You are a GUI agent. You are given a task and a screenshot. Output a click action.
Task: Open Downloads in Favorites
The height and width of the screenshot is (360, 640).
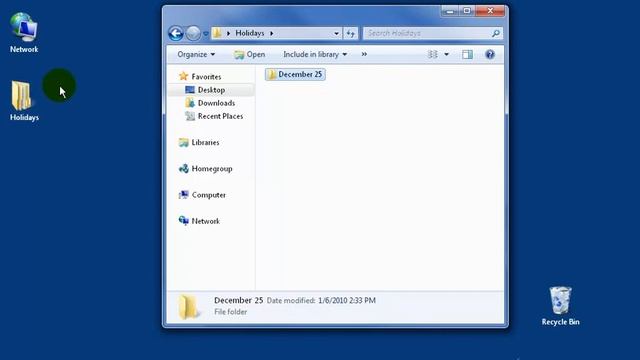(x=216, y=103)
